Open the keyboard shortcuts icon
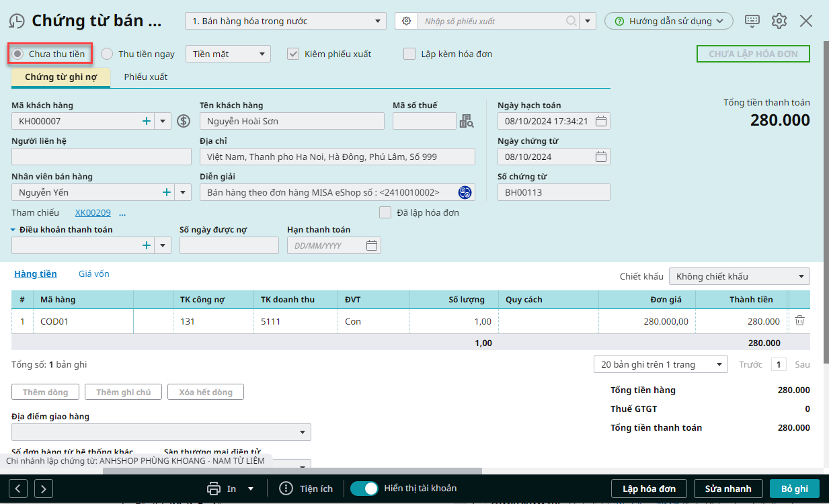This screenshot has height=504, width=829. pyautogui.click(x=752, y=21)
